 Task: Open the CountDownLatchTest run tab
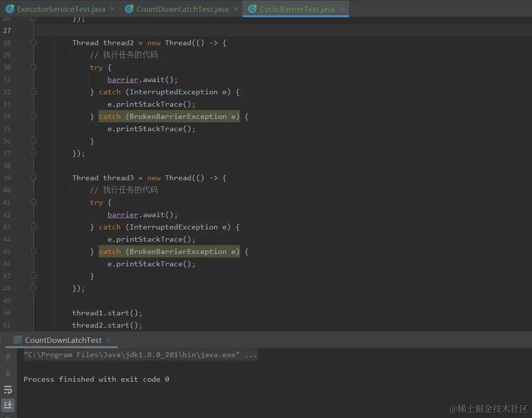[63, 340]
